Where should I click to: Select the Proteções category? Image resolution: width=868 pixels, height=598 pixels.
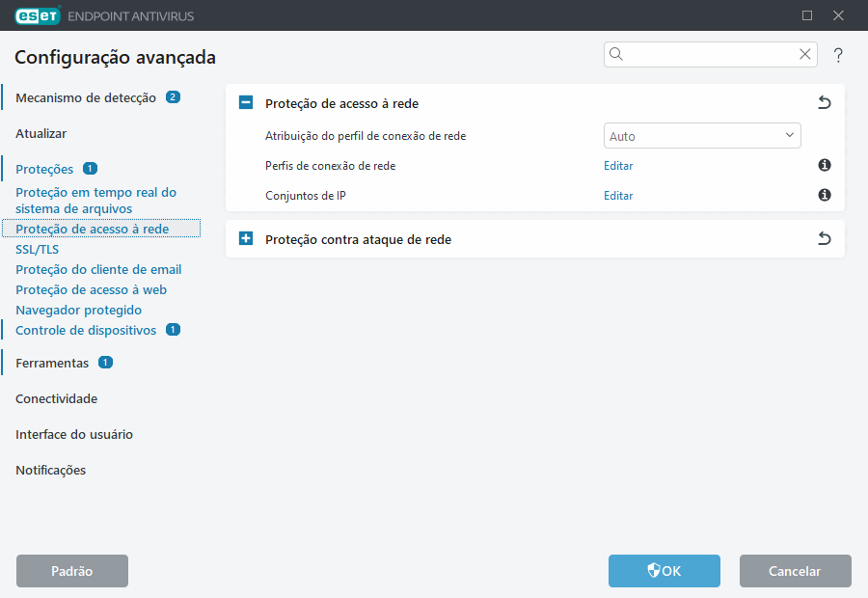pos(44,169)
